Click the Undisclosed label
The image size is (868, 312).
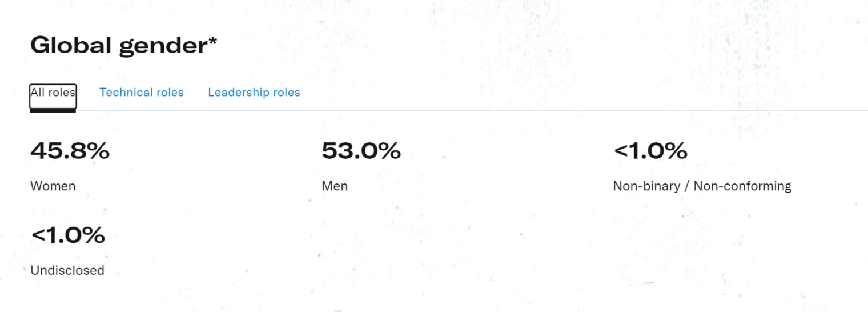(x=67, y=270)
